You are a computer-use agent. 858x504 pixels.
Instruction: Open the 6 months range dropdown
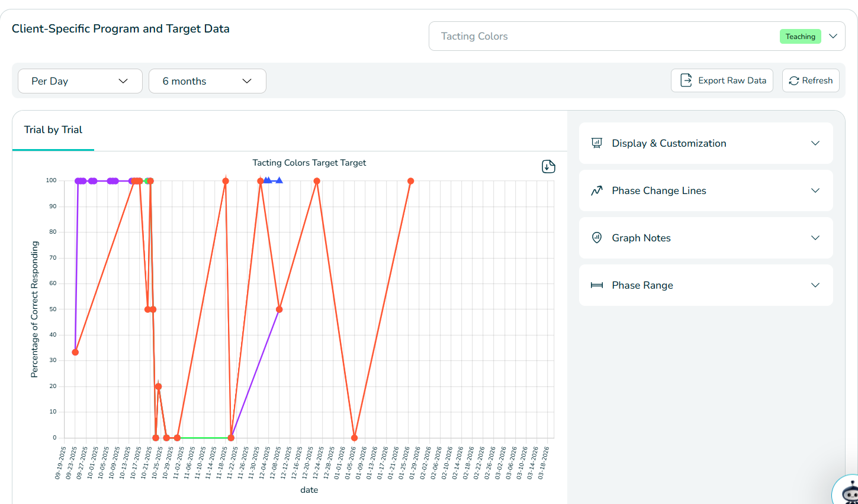pos(207,81)
